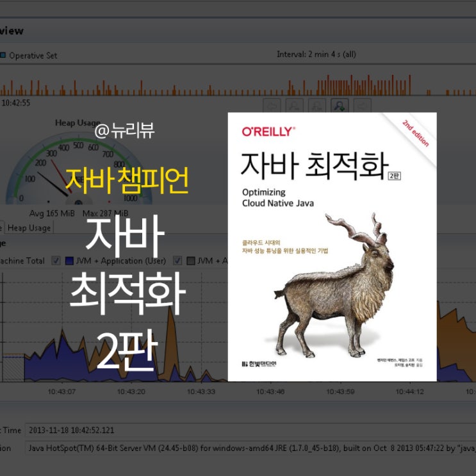
Task: Click the 'Optimizing Cloud Native Java' subtitle
Action: point(278,197)
